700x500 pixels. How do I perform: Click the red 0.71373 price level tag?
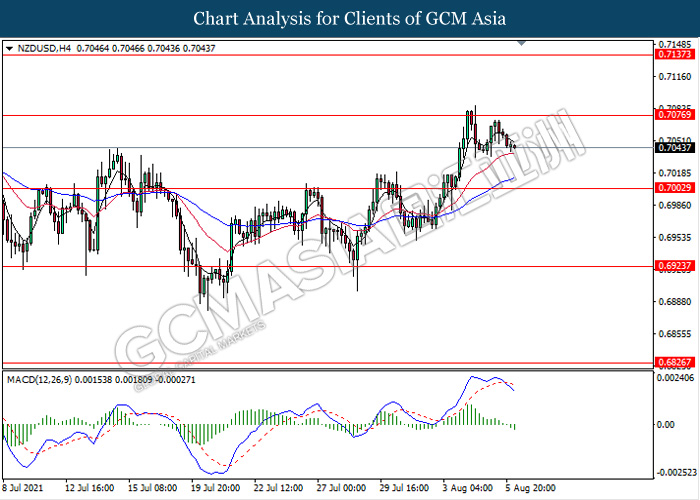[x=676, y=54]
